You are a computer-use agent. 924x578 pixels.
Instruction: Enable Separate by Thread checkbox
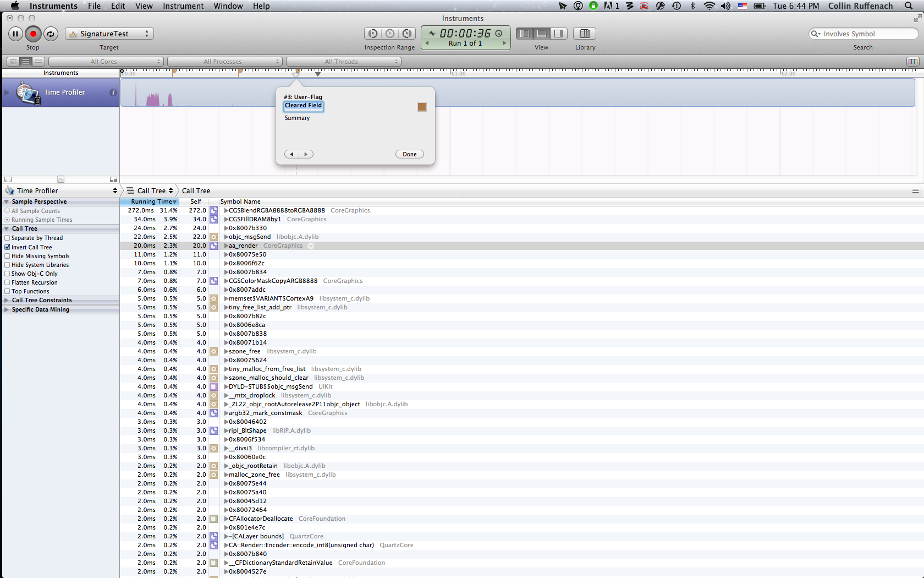point(7,238)
